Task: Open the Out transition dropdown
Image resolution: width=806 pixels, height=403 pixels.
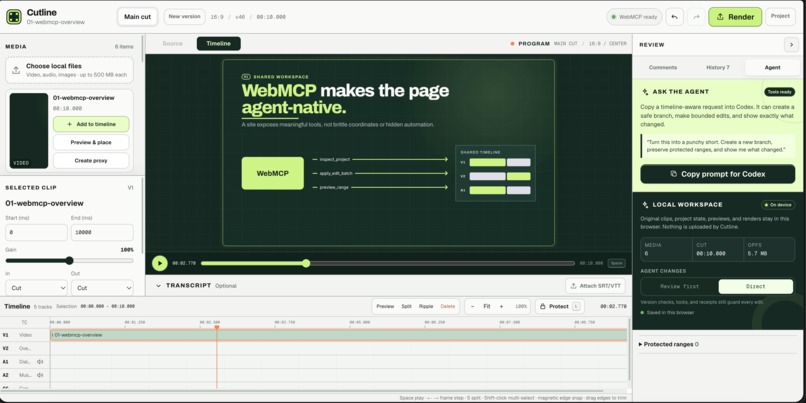Action: click(x=102, y=288)
